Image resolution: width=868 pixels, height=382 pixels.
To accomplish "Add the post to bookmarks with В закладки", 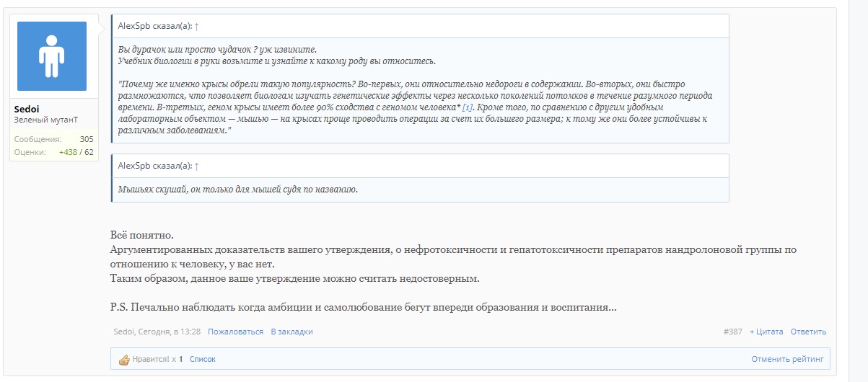I will pos(291,332).
